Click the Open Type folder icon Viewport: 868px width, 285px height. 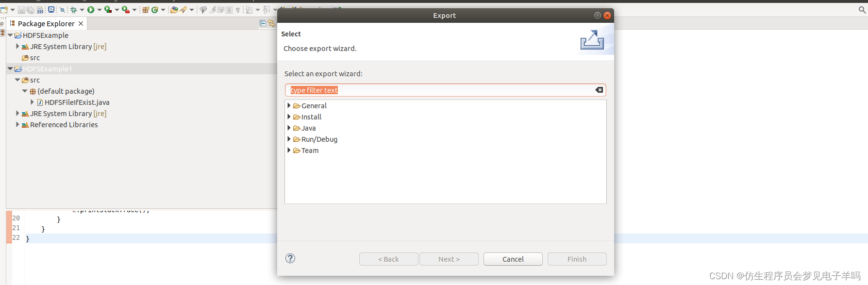174,10
